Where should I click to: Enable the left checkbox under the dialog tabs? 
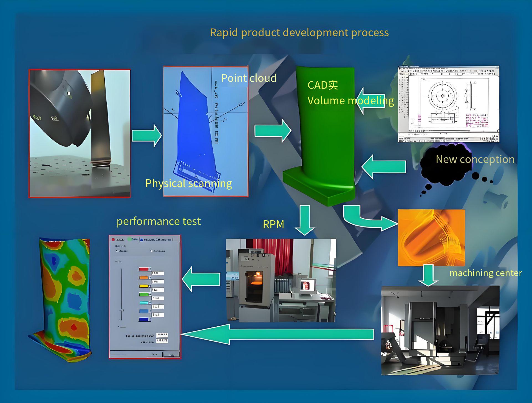click(117, 251)
